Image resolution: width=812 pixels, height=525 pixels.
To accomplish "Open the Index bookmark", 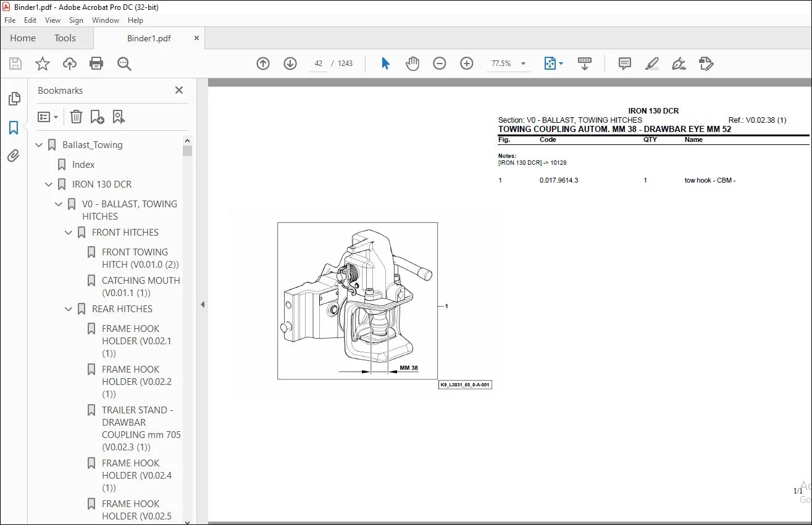I will click(83, 165).
